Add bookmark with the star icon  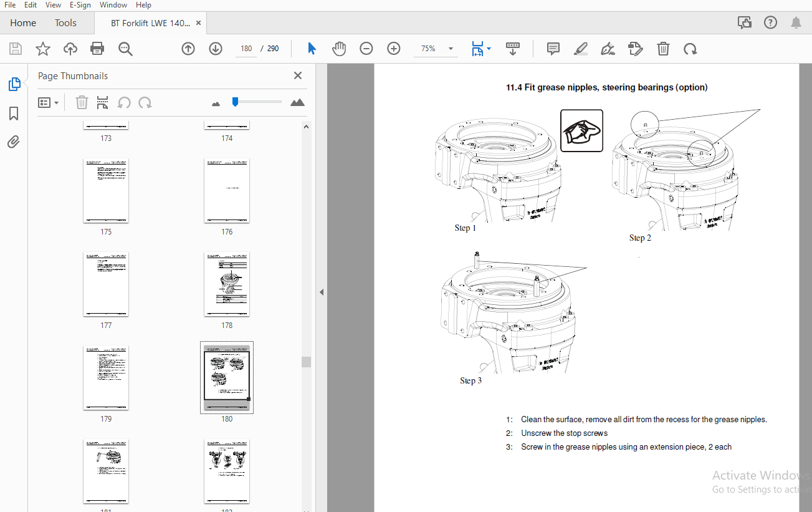tap(43, 49)
